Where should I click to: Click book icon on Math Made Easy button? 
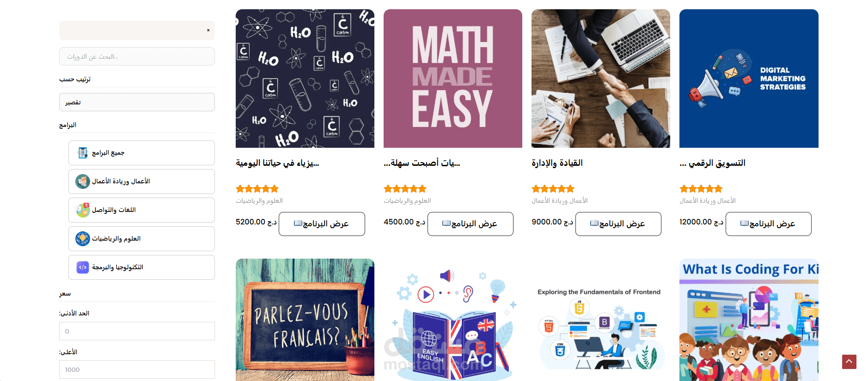tap(446, 224)
